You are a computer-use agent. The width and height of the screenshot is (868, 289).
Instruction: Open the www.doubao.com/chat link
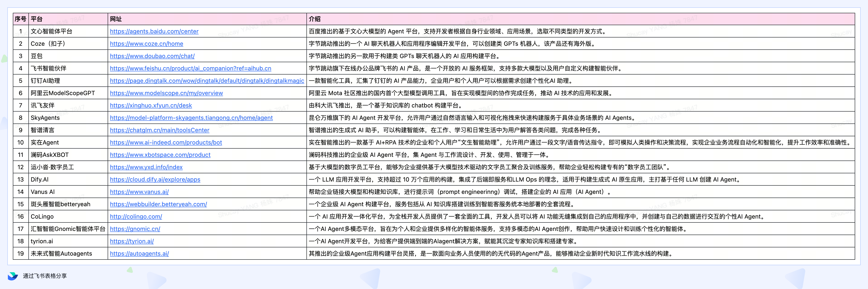pyautogui.click(x=152, y=56)
